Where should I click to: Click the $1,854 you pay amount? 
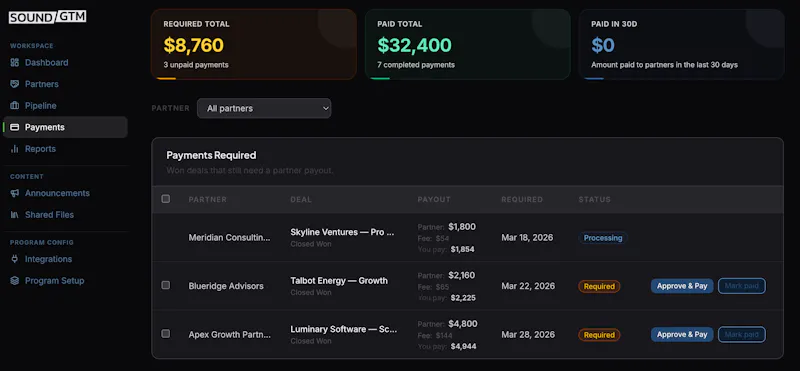(462, 250)
